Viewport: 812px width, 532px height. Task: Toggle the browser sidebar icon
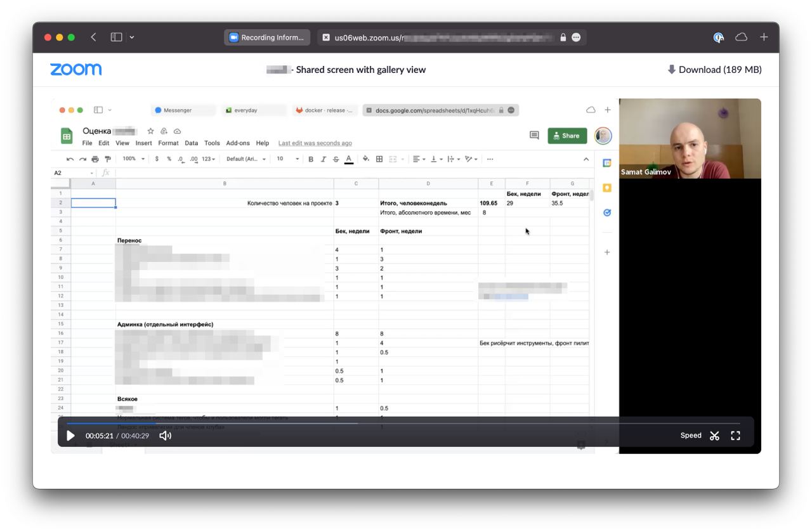(x=116, y=37)
